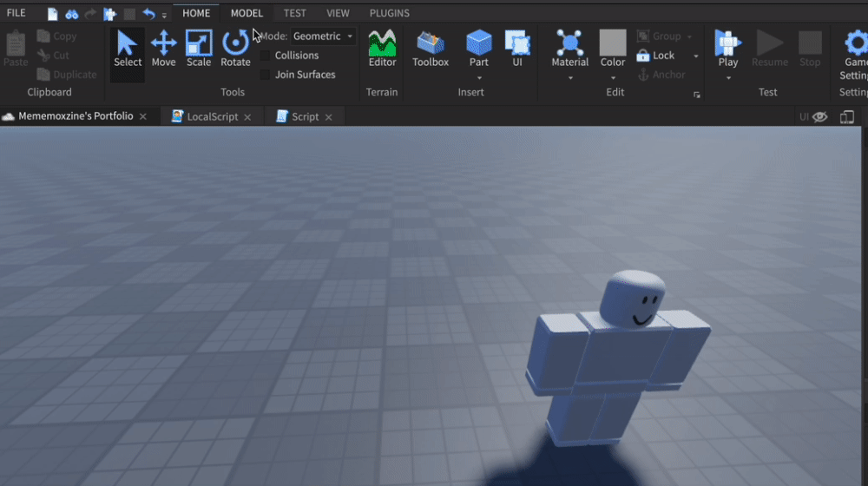Click Cut in the Clipboard group
This screenshot has height=486, width=868.
[53, 56]
